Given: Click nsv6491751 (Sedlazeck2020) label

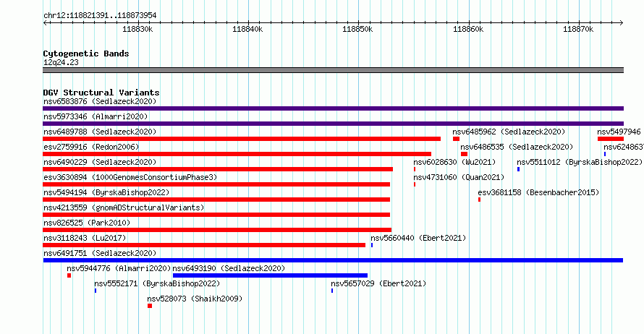Looking at the screenshot, I should [x=100, y=253].
